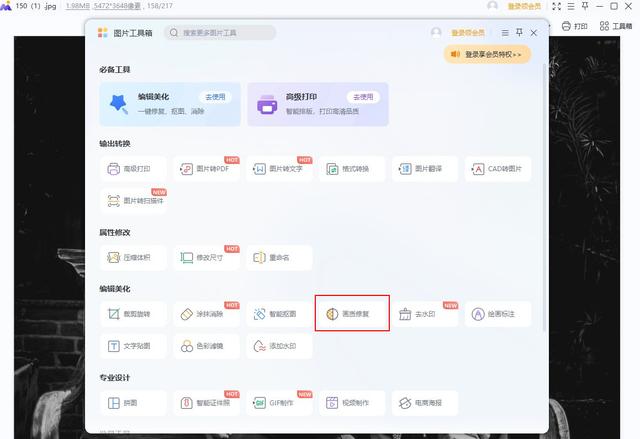The height and width of the screenshot is (439, 640).
Task: Click the 图片工具箱 logo icon
Action: [102, 33]
